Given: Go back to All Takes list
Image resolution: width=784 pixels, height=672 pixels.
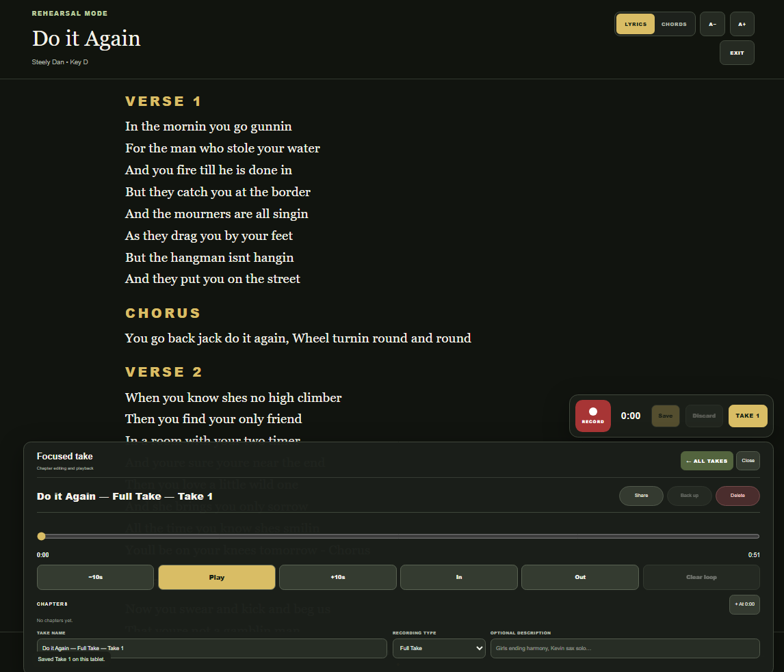Looking at the screenshot, I should tap(707, 461).
